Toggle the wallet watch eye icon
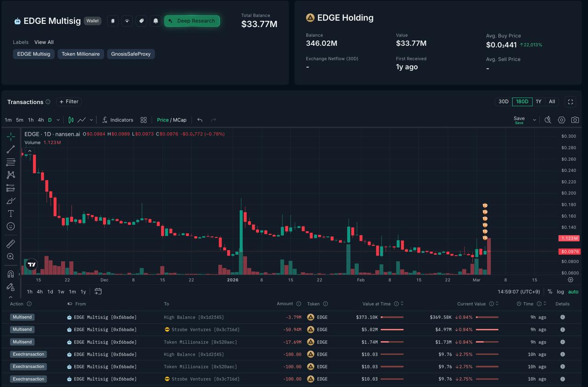 pos(127,21)
